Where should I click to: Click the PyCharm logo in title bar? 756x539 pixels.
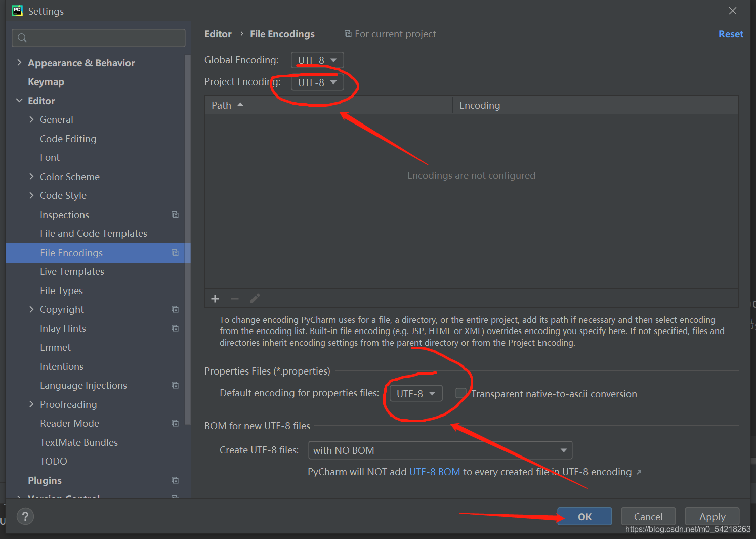(x=17, y=11)
